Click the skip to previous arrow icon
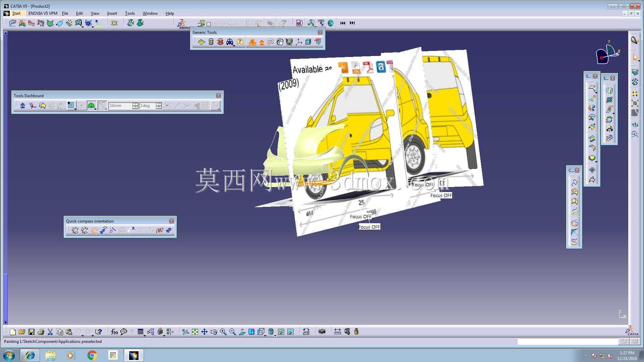 click(342, 23)
